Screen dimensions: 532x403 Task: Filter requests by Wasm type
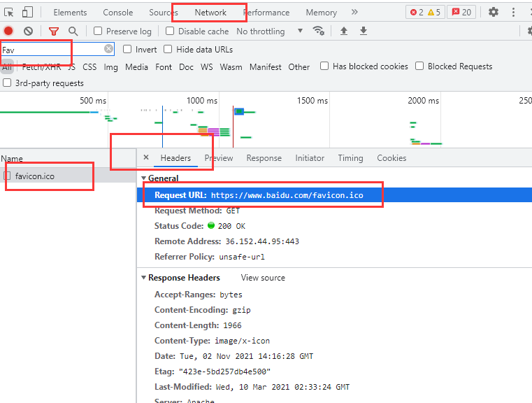(x=231, y=67)
